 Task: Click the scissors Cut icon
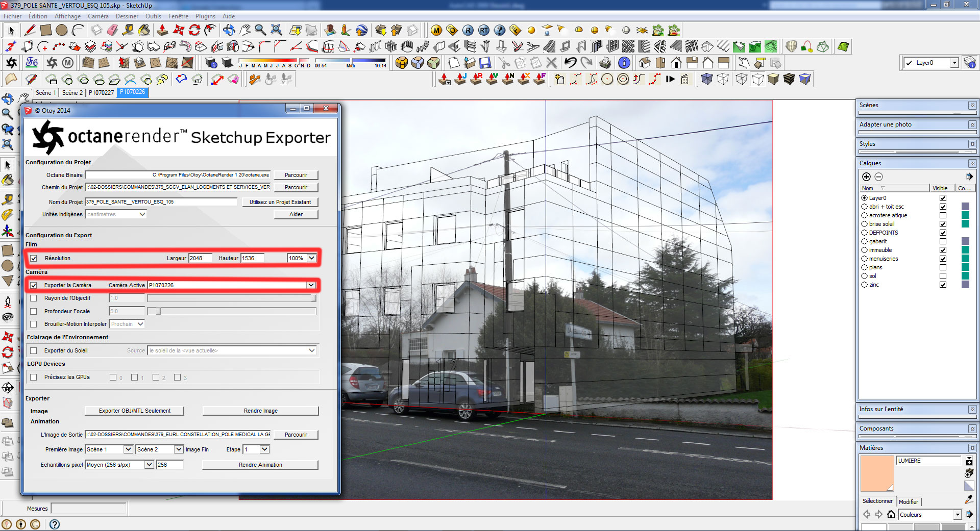click(504, 63)
